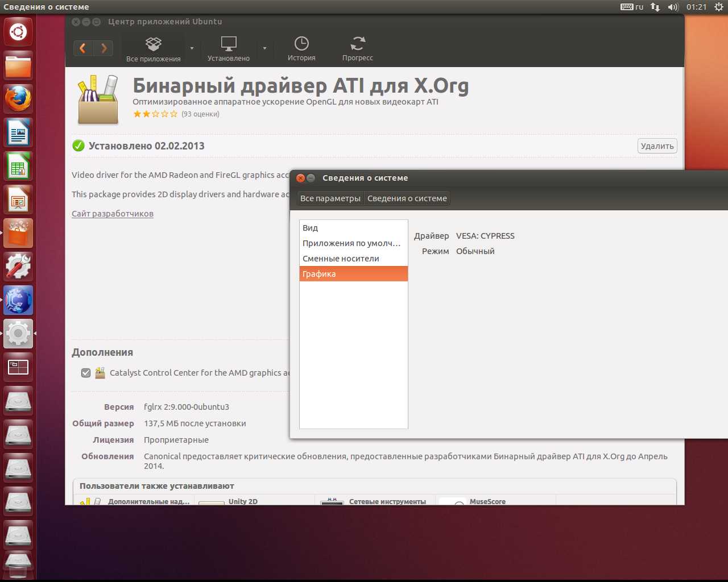The image size is (728, 582).
Task: Launch Firefox from the launcher
Action: pos(18,99)
